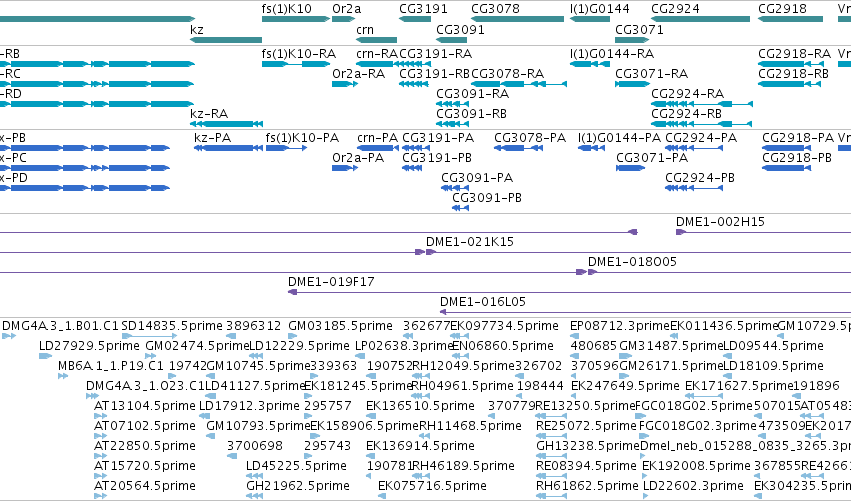Click BAC clone DME1-021K15
The width and height of the screenshot is (851, 501).
(x=469, y=242)
